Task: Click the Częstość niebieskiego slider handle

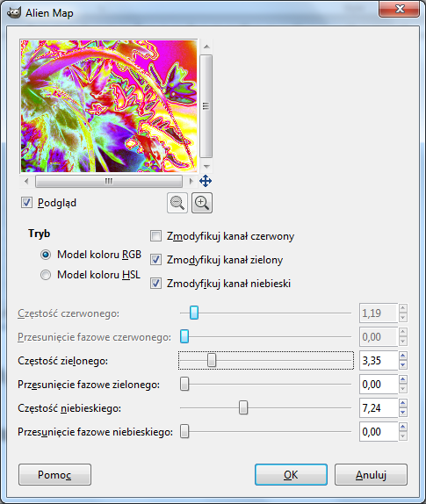Action: tap(243, 407)
